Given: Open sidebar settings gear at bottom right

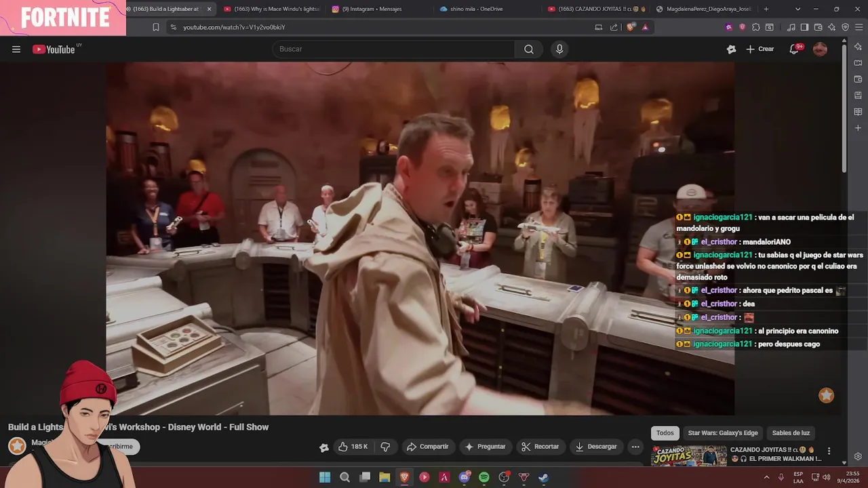Looking at the screenshot, I should (x=858, y=456).
